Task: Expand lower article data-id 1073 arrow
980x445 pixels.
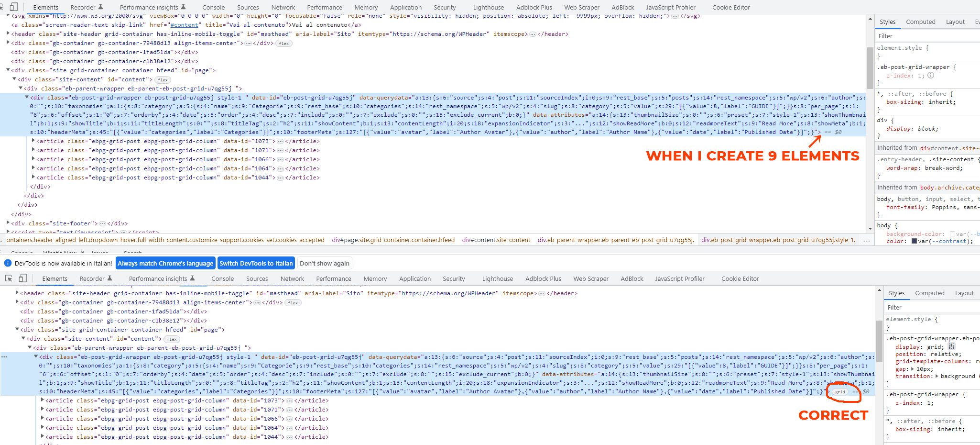Action: (x=43, y=400)
